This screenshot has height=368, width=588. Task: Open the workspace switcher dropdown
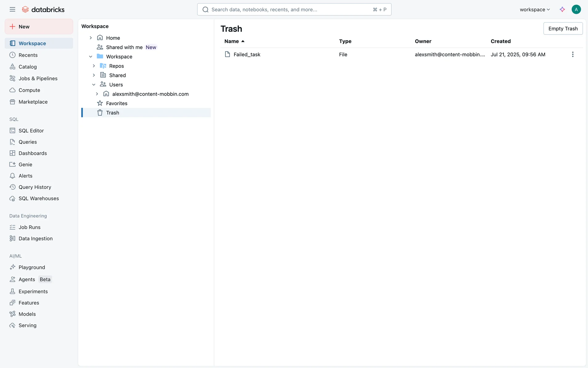click(x=535, y=10)
